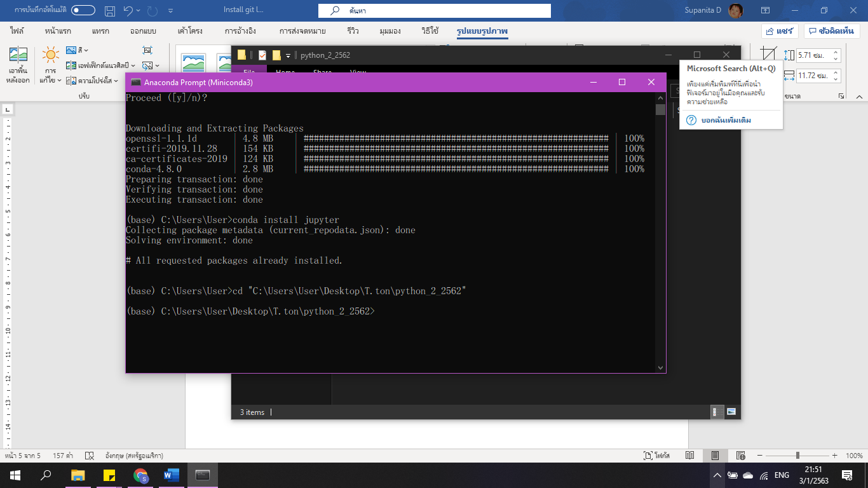This screenshot has height=488, width=868.
Task: Collapse the Word ribbon chevron
Action: [858, 96]
